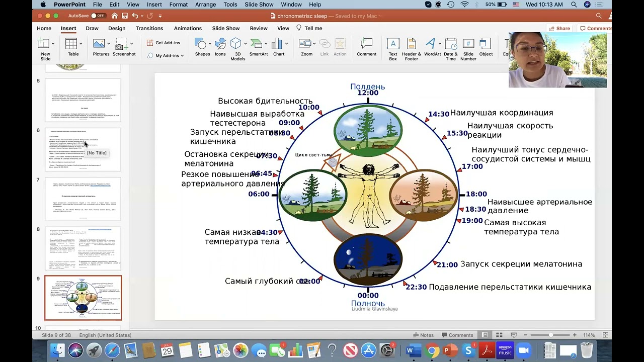Insert Date & Time
This screenshot has height=362, width=644.
(x=451, y=49)
